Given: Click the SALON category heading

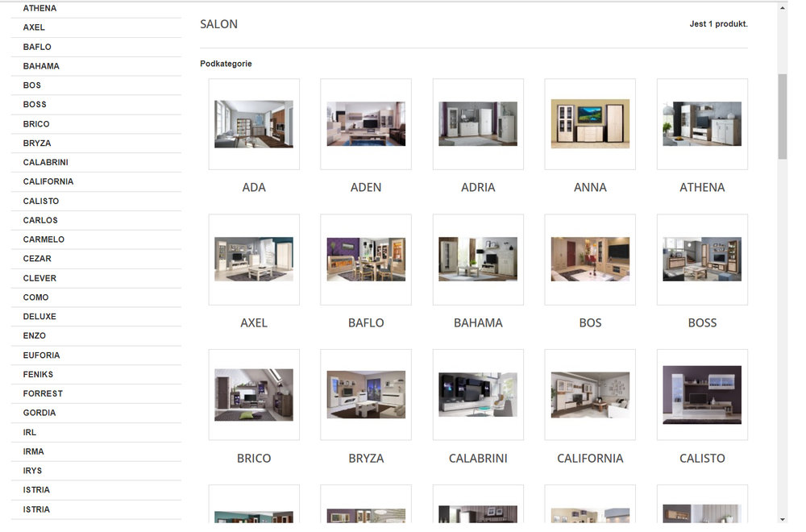Looking at the screenshot, I should [x=219, y=24].
